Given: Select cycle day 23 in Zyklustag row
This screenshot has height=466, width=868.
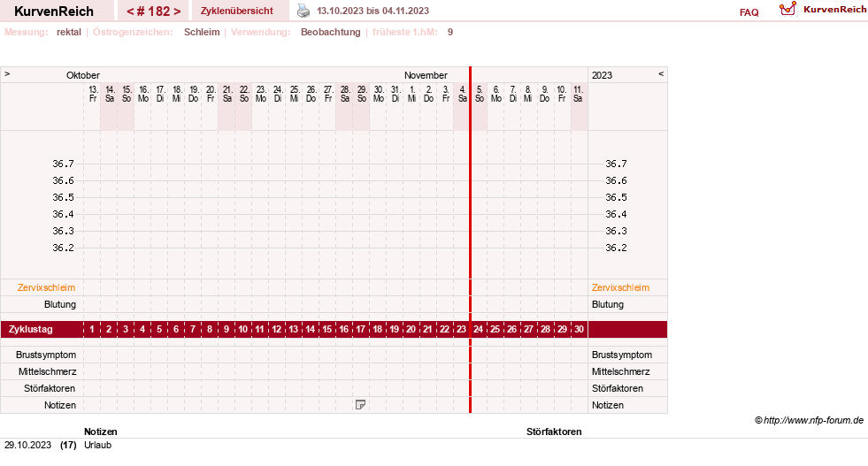Looking at the screenshot, I should pos(461,329).
